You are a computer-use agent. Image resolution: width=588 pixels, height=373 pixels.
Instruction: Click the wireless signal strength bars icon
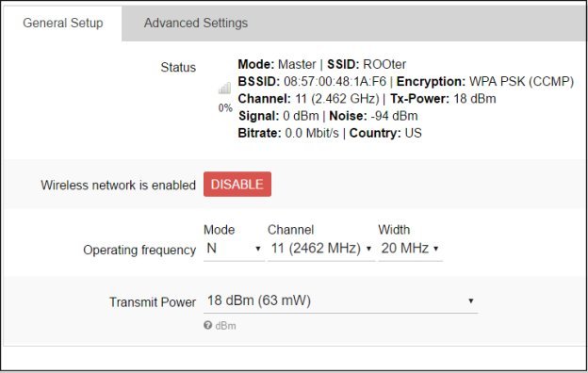[x=224, y=89]
